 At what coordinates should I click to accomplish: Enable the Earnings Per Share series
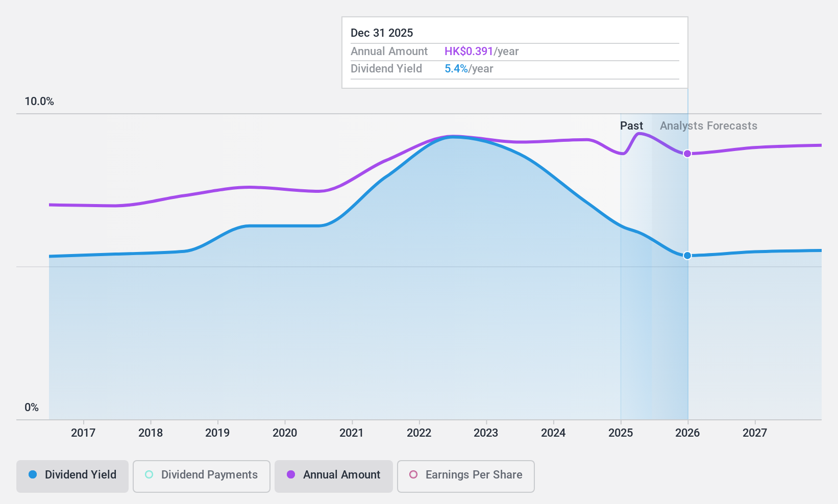466,476
